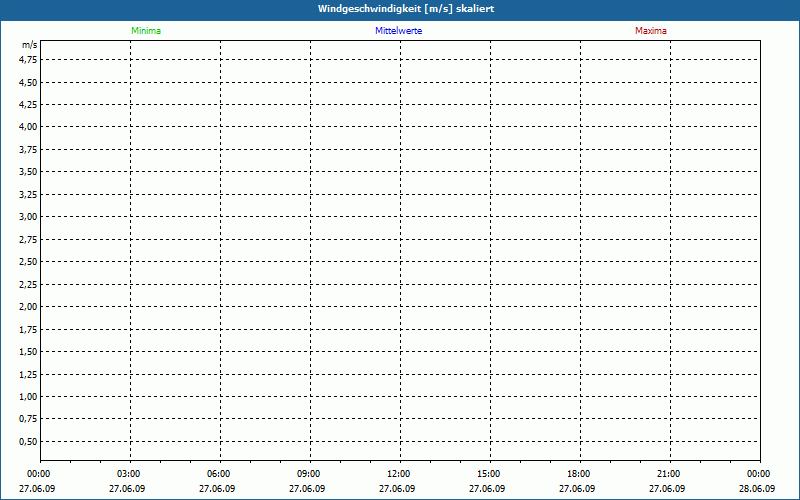Click the 21:00 time axis label

pyautogui.click(x=668, y=474)
